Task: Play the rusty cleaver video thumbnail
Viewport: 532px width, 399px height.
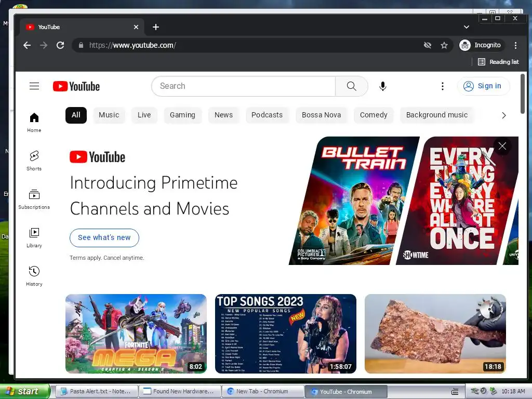Action: click(x=435, y=334)
